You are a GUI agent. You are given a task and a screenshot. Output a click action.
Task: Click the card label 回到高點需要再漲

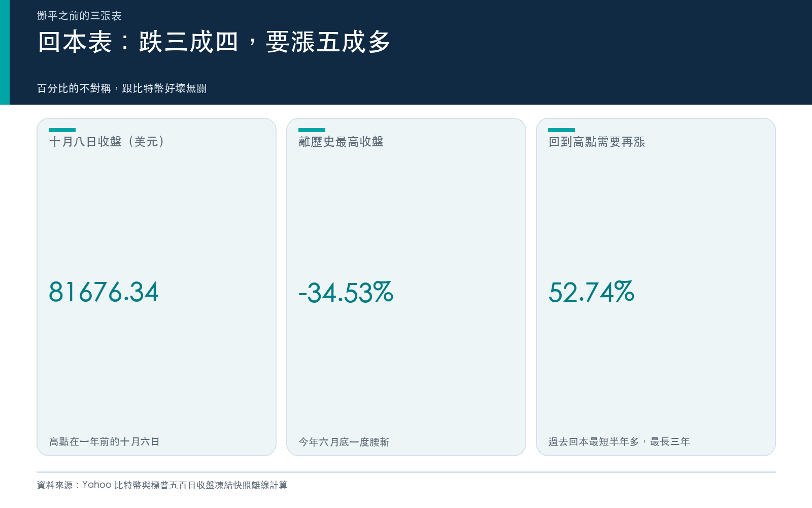(597, 142)
